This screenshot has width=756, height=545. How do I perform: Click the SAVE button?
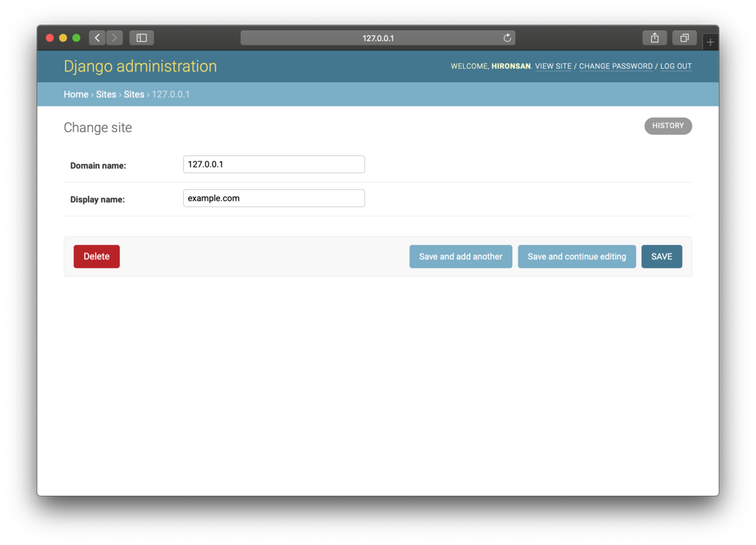[661, 256]
